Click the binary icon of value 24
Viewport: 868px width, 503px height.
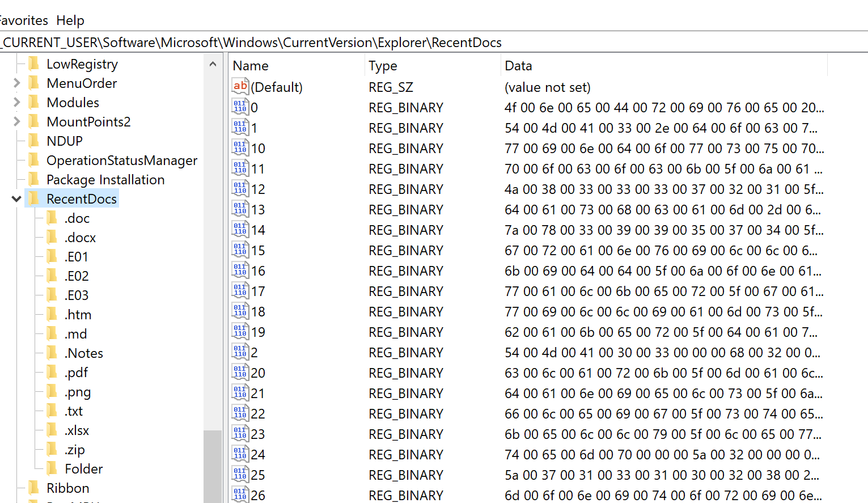point(240,454)
